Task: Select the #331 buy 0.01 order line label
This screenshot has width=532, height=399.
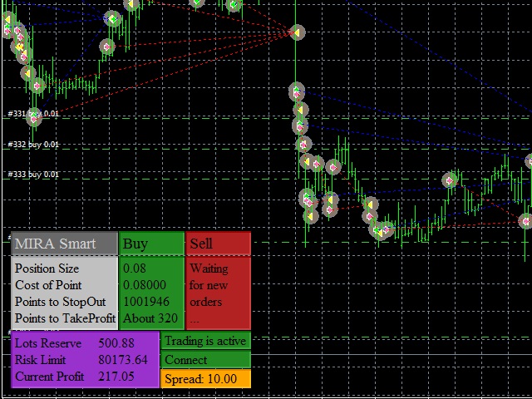Action: [33, 114]
